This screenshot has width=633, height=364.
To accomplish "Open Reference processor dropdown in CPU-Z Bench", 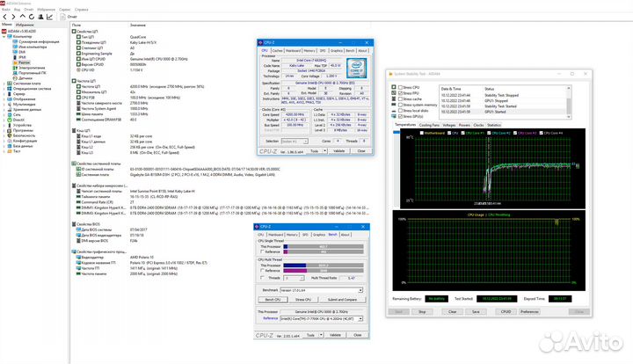I will click(360, 319).
